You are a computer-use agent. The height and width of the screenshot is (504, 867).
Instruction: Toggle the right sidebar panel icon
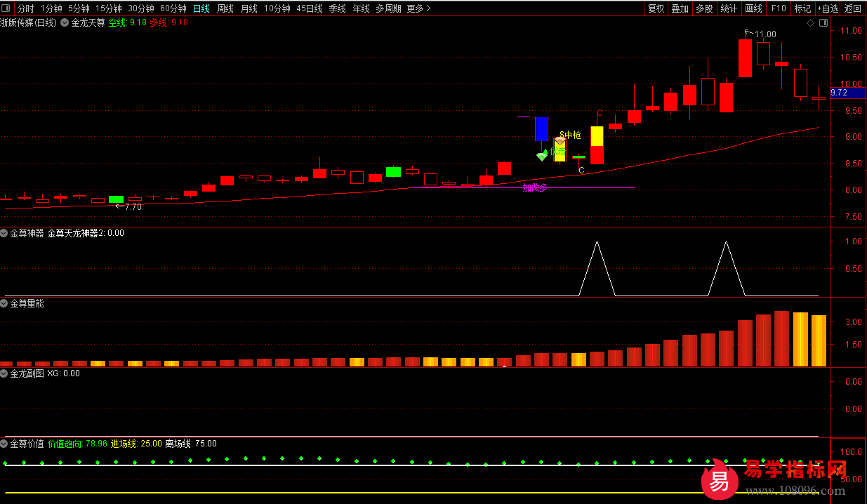[x=823, y=22]
